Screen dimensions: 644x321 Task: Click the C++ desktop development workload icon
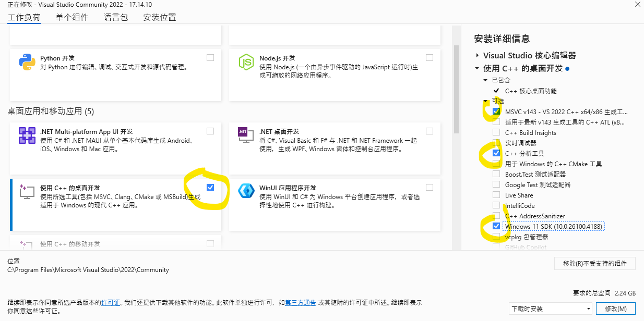pos(27,191)
